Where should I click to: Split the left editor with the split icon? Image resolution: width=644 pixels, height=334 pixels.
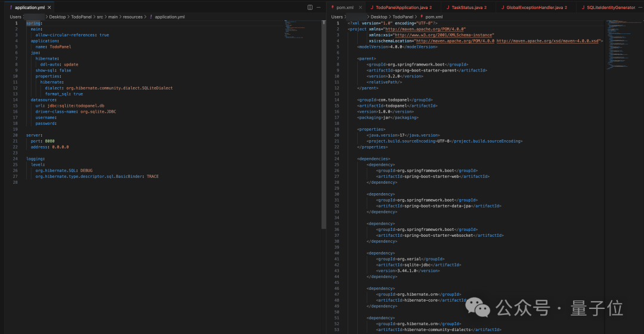tap(310, 7)
